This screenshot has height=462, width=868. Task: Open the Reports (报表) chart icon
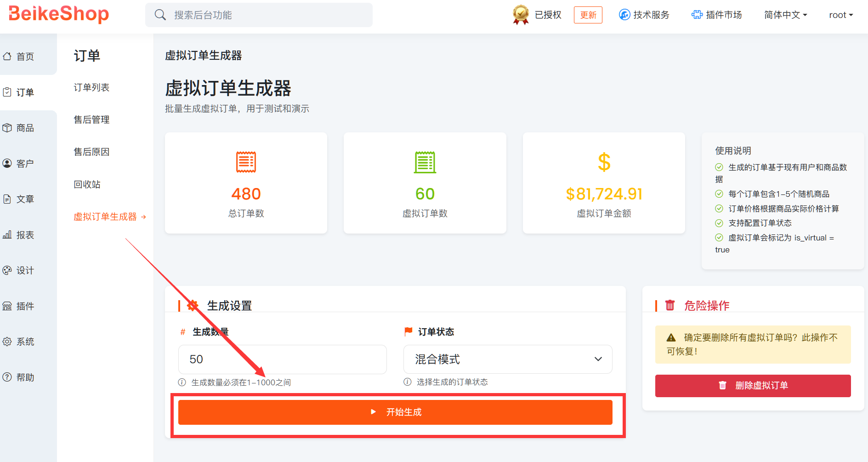click(7, 235)
